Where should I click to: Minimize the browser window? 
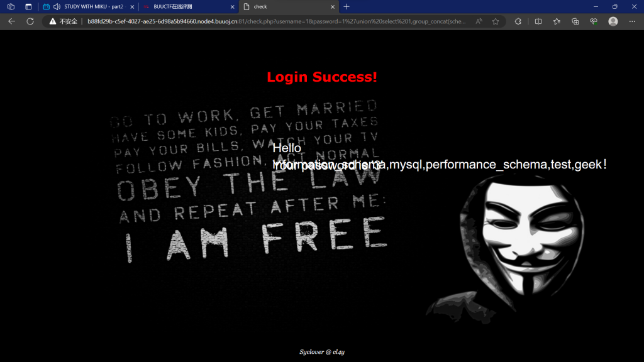coord(596,6)
